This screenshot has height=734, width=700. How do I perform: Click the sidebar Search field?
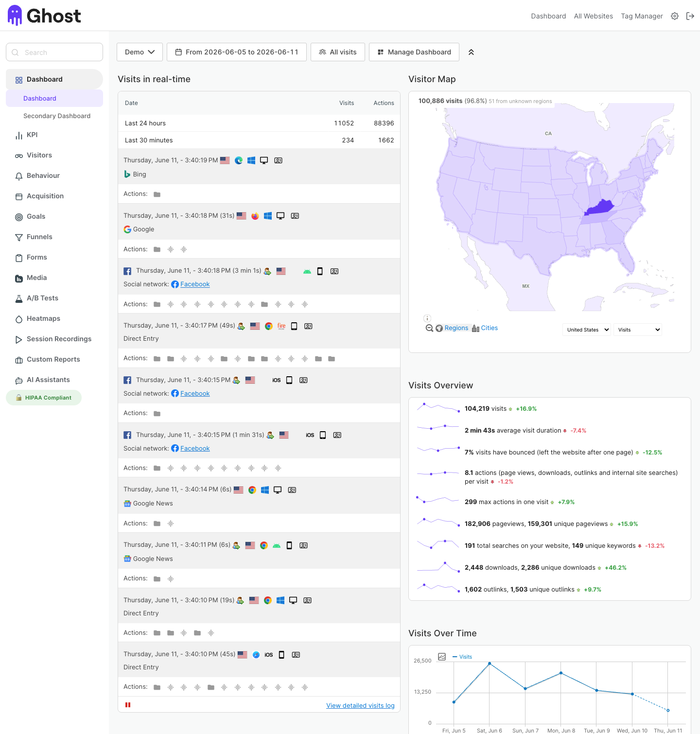54,52
